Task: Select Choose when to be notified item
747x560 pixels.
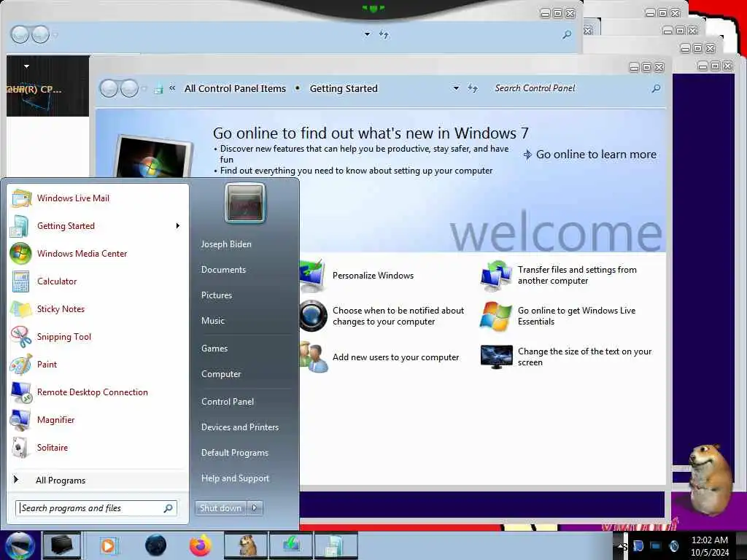Action: point(398,316)
